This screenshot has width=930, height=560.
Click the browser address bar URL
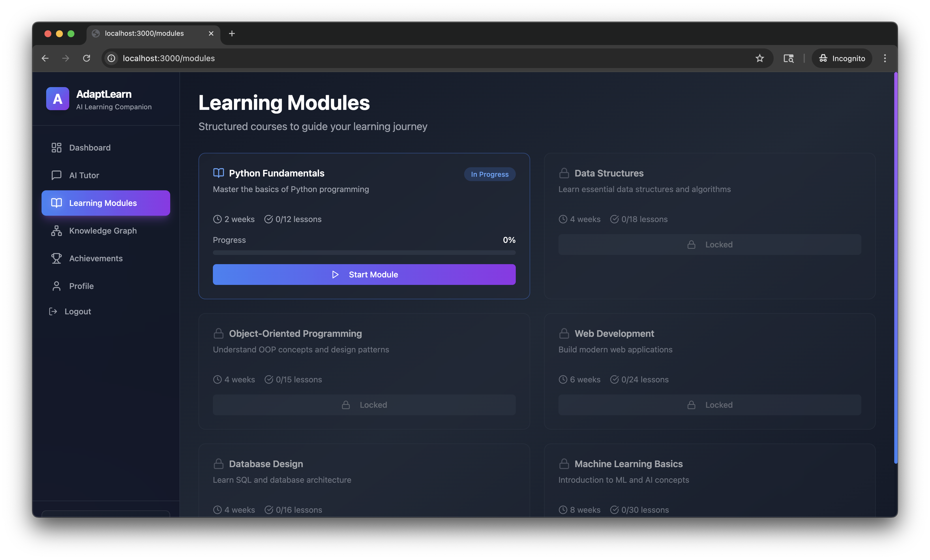(x=169, y=58)
